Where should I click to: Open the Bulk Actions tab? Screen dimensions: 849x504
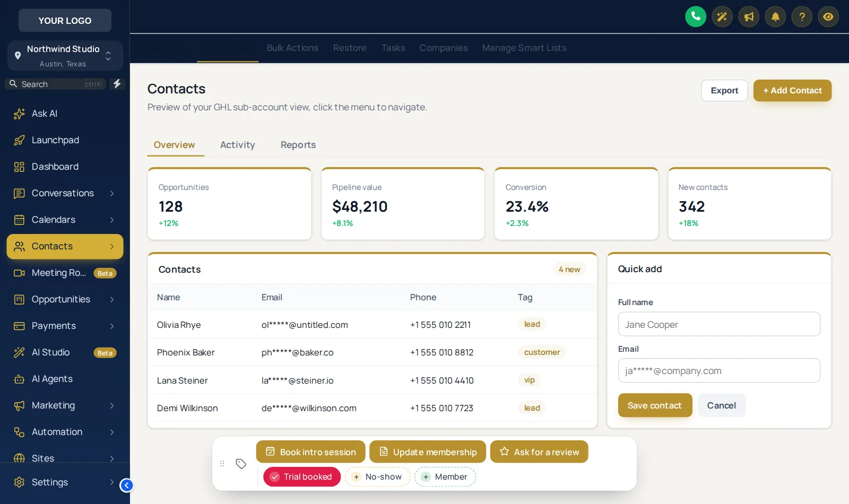pos(292,48)
